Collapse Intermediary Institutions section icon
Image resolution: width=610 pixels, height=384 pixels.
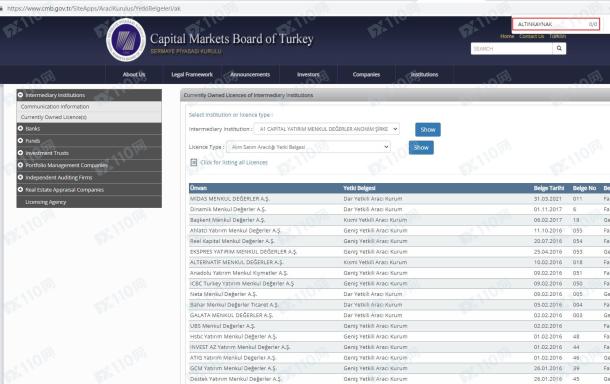click(20, 95)
